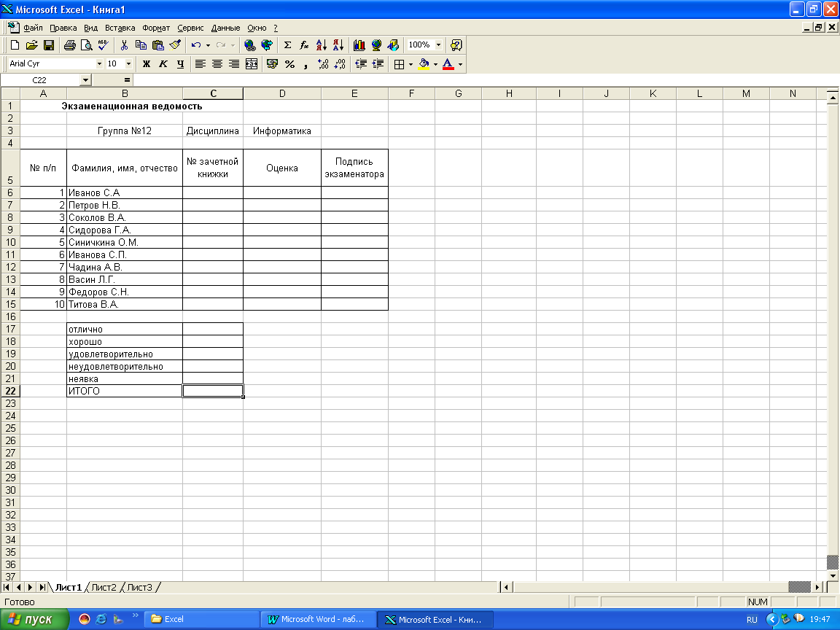Launch the Chart Wizard icon
The height and width of the screenshot is (630, 840).
click(359, 45)
